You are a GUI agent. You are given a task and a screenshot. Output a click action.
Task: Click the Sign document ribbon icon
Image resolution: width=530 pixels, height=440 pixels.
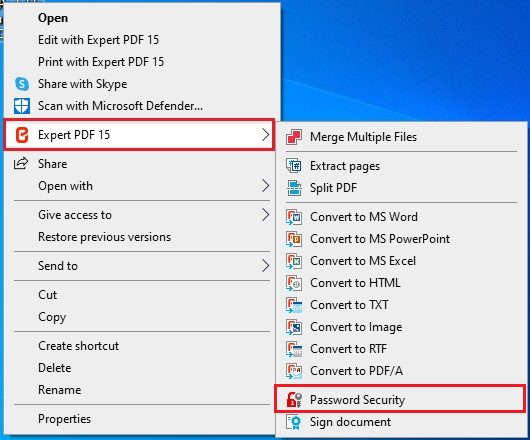pos(294,422)
